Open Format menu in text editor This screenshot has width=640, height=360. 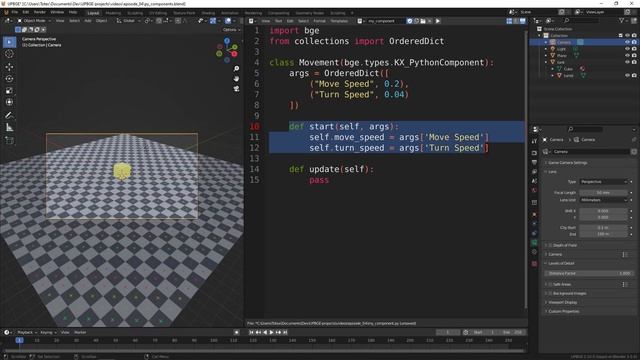pos(320,21)
